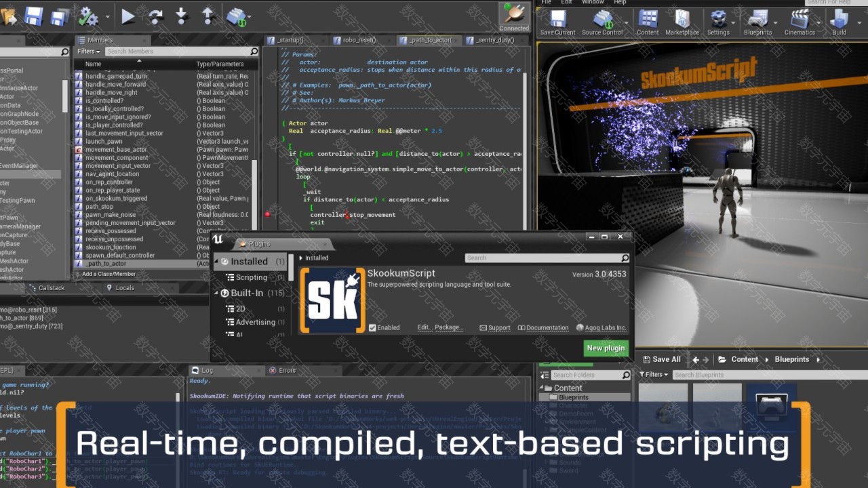Select the launch_pawn member row
Image resolution: width=868 pixels, height=488 pixels.
pos(161,141)
